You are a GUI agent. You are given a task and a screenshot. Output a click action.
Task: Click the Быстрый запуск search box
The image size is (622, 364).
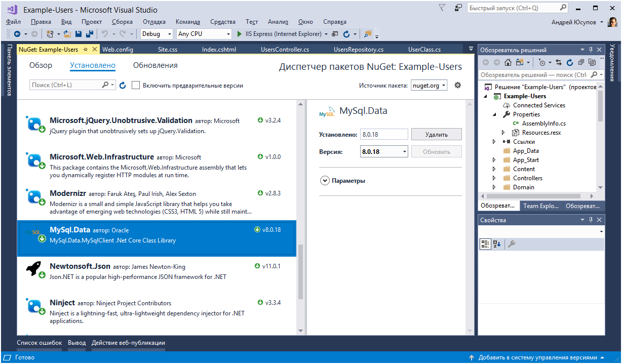click(518, 8)
